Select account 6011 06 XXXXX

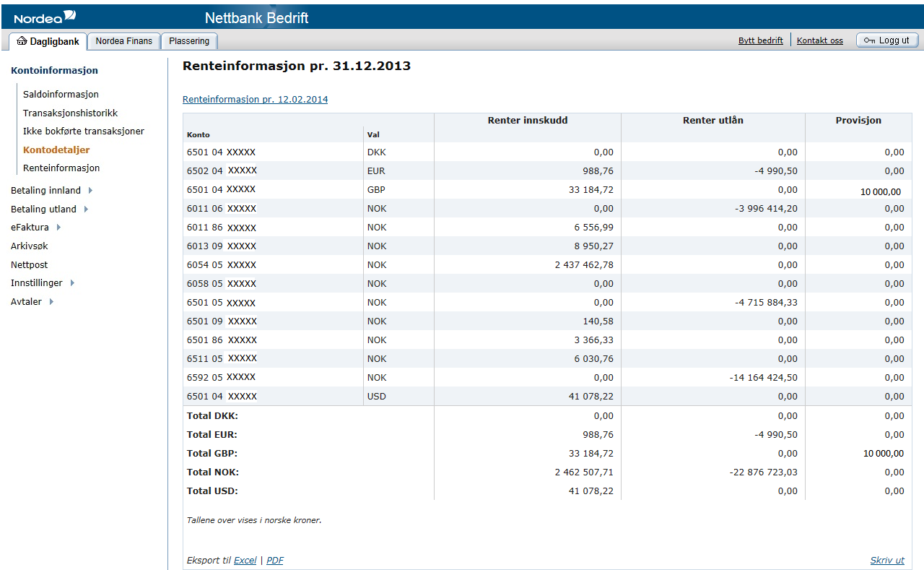click(x=222, y=209)
